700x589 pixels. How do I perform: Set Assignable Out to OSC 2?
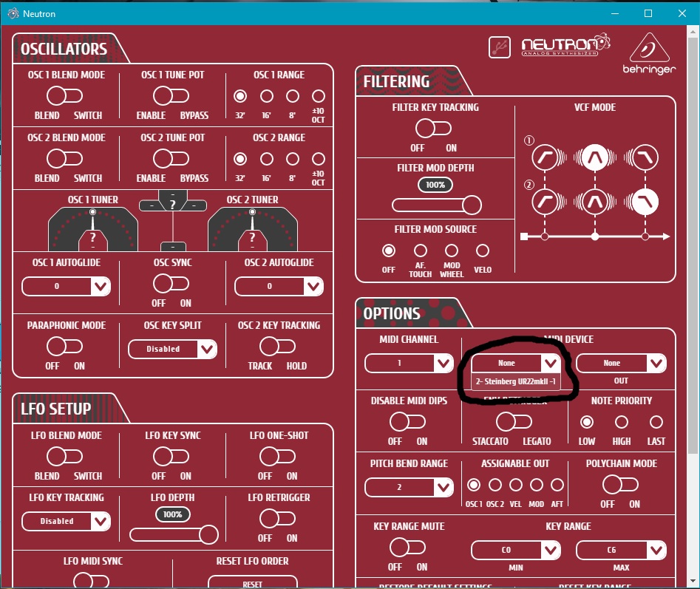click(x=495, y=485)
